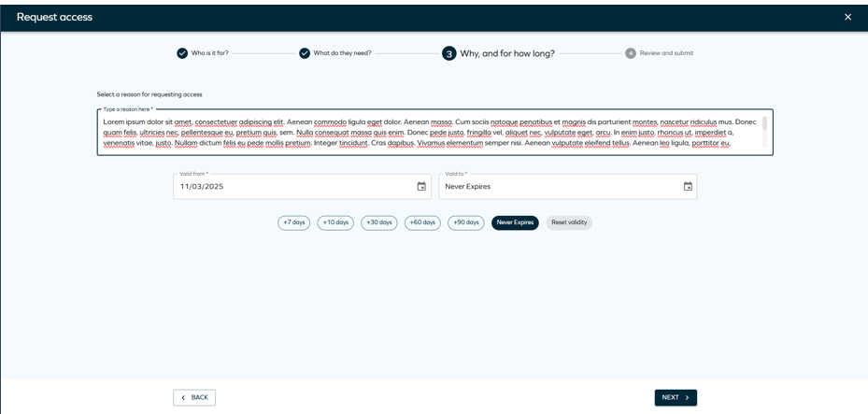This screenshot has width=868, height=414.
Task: Add +90 days validity
Action: click(466, 222)
